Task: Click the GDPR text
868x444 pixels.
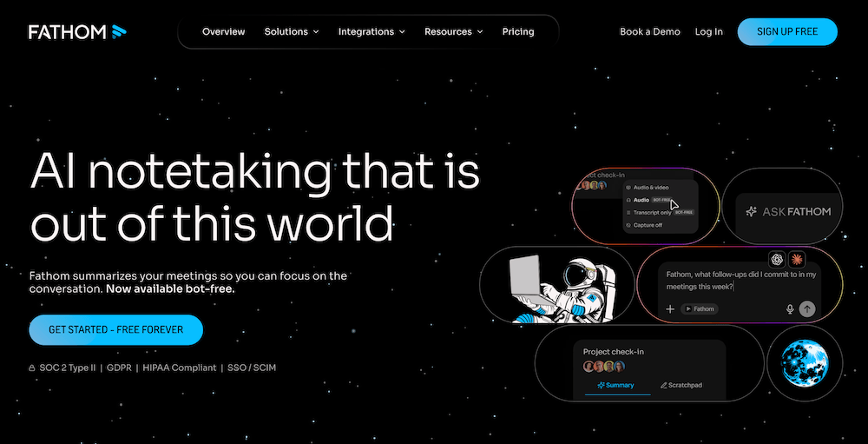Action: tap(119, 368)
